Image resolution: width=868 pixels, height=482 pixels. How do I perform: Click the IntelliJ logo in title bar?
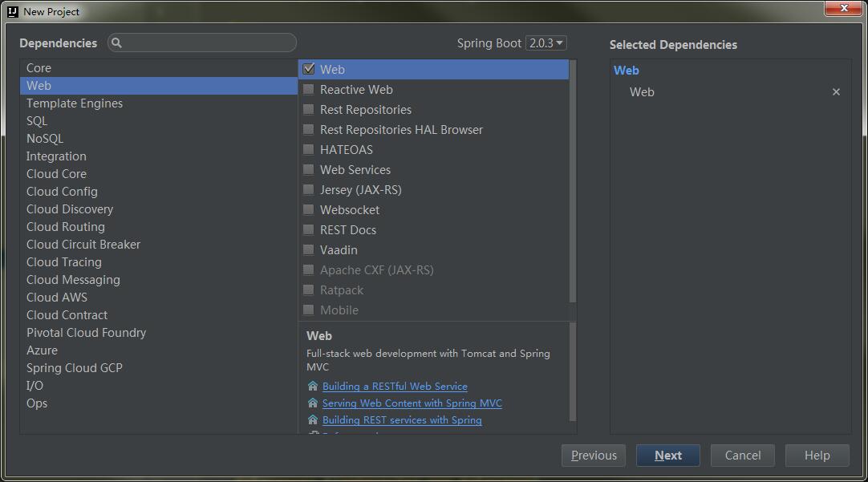13,11
